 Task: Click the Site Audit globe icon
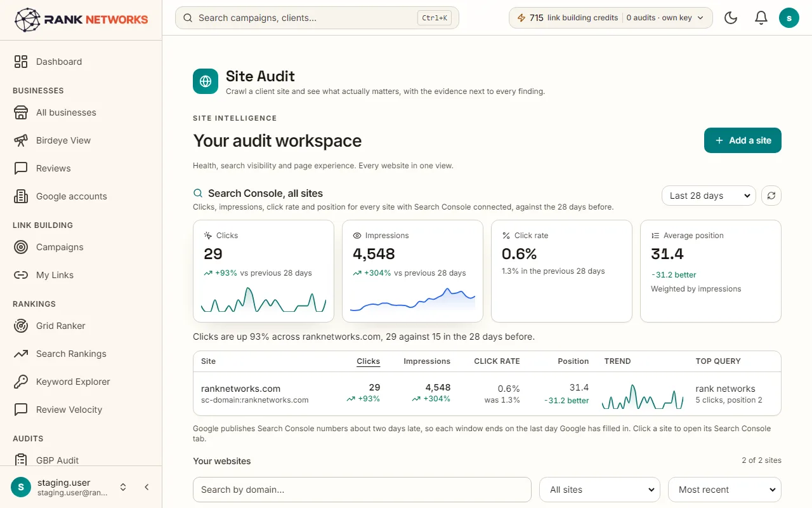click(206, 81)
